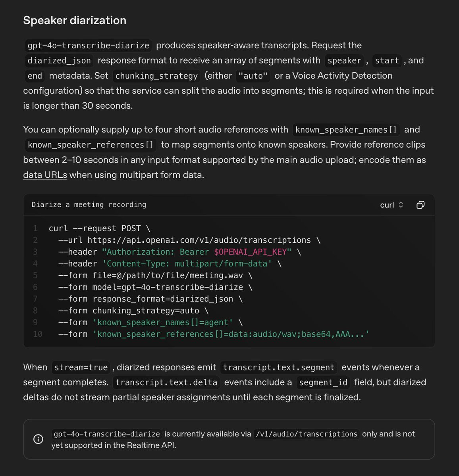The height and width of the screenshot is (476, 459).
Task: Click the first gpt-4o-transcribe-diarize inline code
Action: tap(88, 45)
